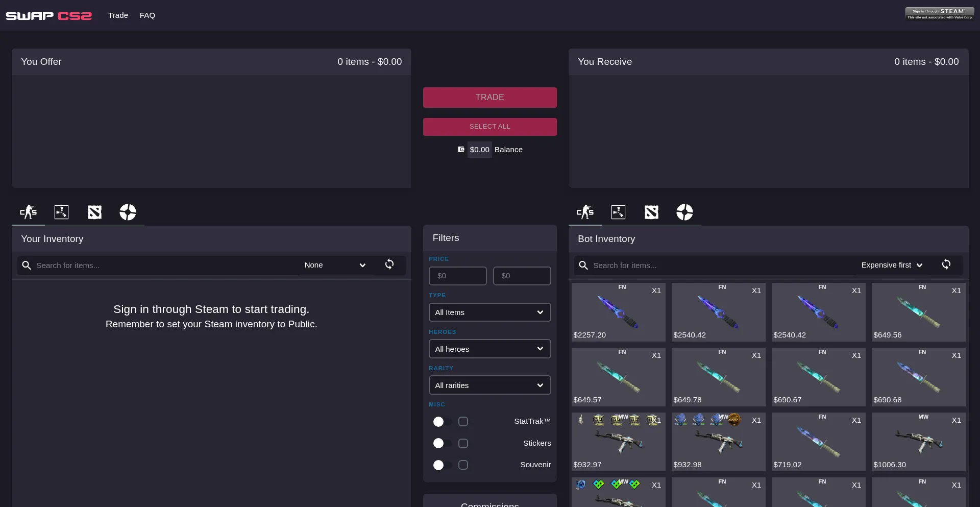Click the SELECT ALL button
Image resolution: width=980 pixels, height=507 pixels.
tap(489, 127)
